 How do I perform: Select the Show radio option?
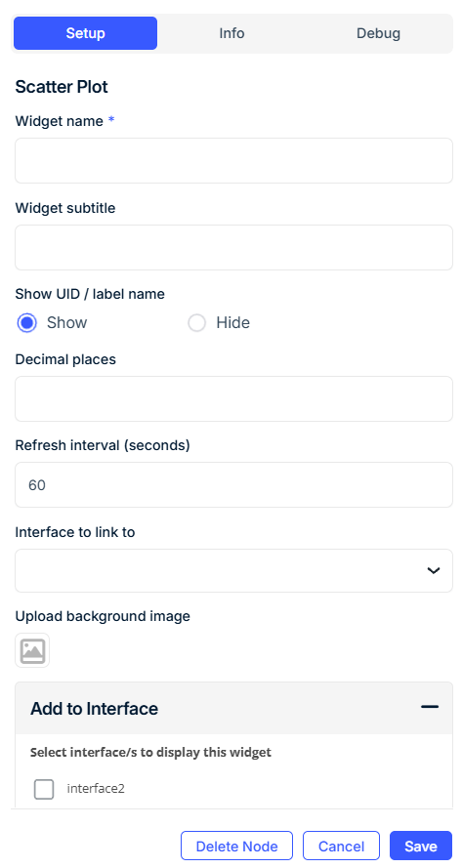point(26,323)
